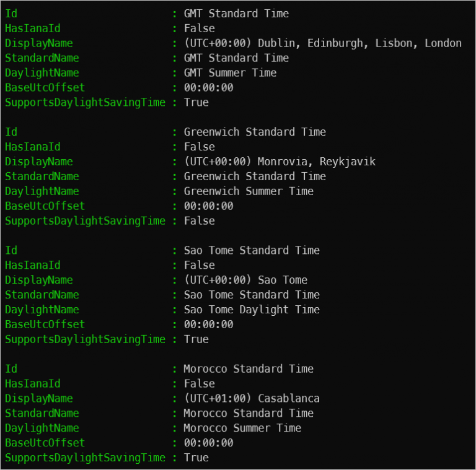
Task: Click the 'Morocco Summer Time' value
Action: [x=242, y=428]
